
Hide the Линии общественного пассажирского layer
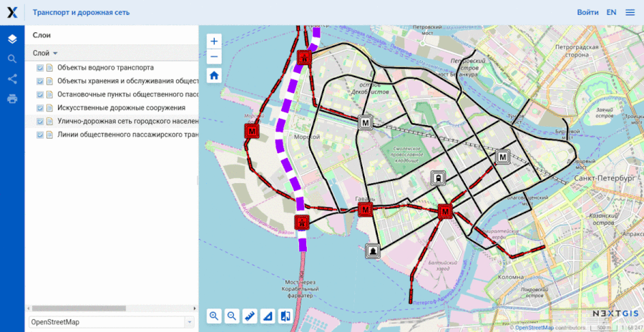click(x=40, y=135)
